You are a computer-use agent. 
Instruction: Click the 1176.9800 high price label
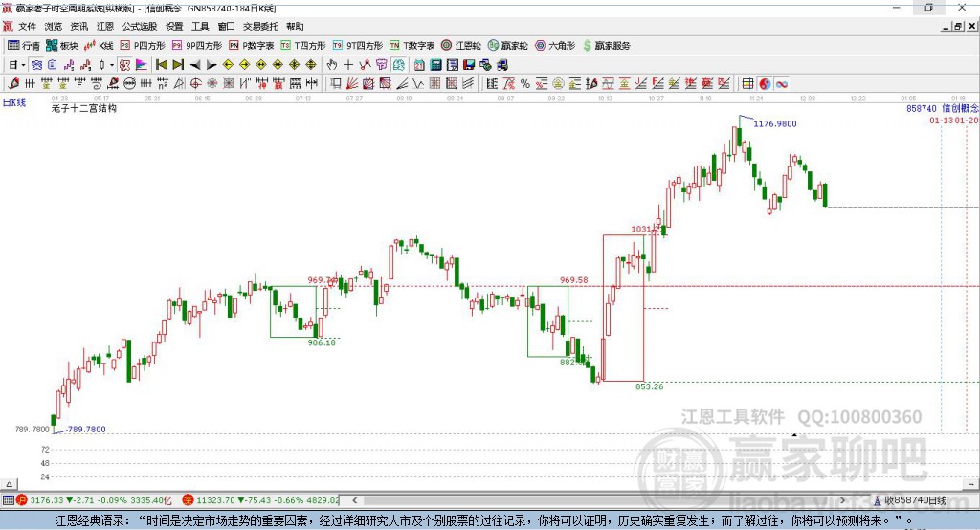[x=775, y=123]
